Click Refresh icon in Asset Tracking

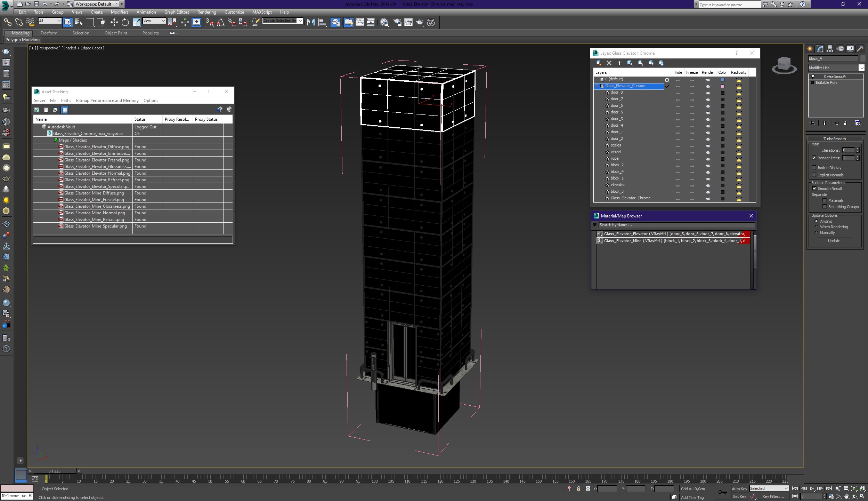(36, 110)
